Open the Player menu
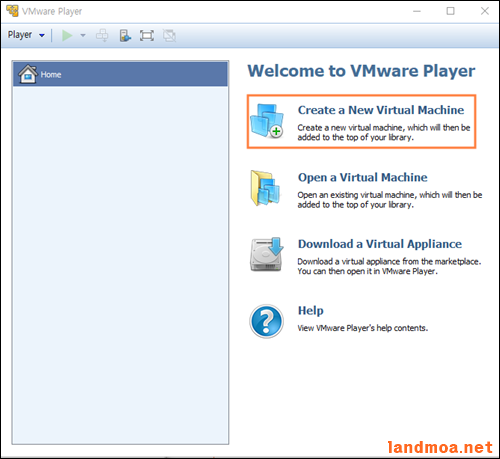 pos(26,35)
